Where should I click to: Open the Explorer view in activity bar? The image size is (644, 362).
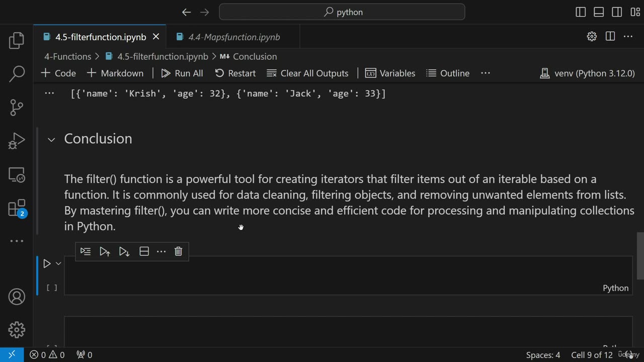click(x=17, y=41)
